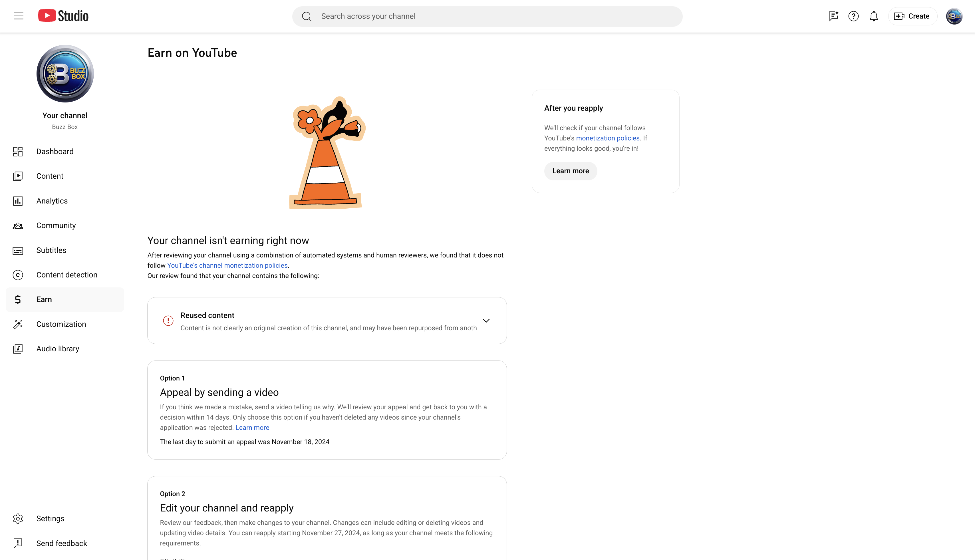This screenshot has height=560, width=975.
Task: Open YouTube's channel monetization policies link
Action: tap(227, 265)
